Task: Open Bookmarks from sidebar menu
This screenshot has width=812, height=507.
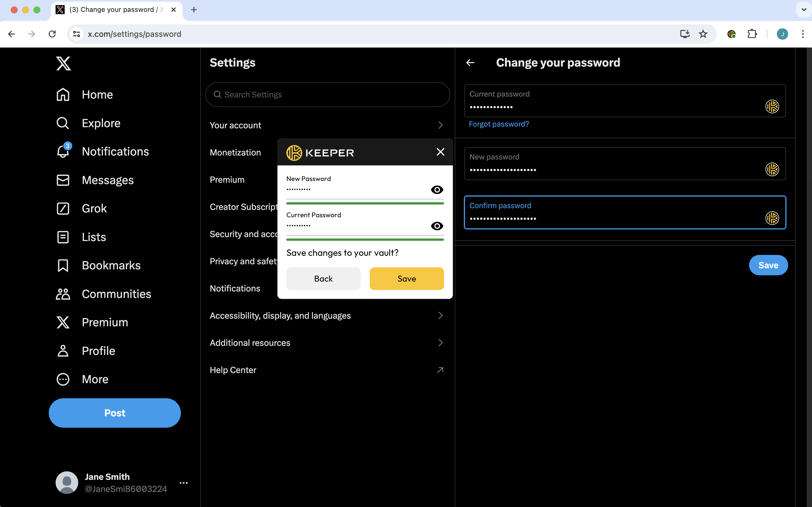Action: coord(111,266)
